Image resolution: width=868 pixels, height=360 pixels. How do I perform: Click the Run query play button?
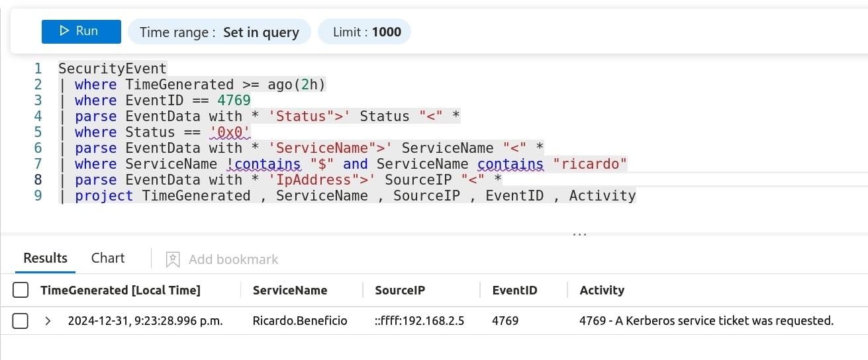(x=81, y=31)
